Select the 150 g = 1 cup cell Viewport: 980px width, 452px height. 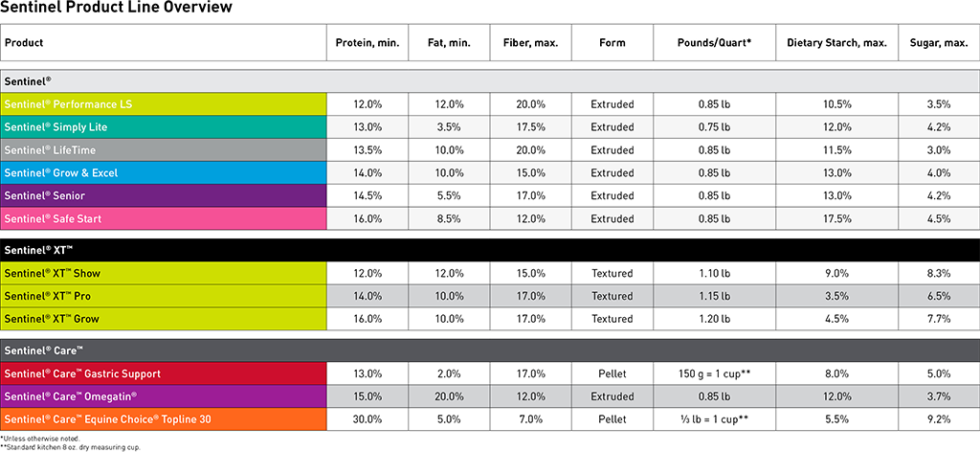[x=714, y=373]
